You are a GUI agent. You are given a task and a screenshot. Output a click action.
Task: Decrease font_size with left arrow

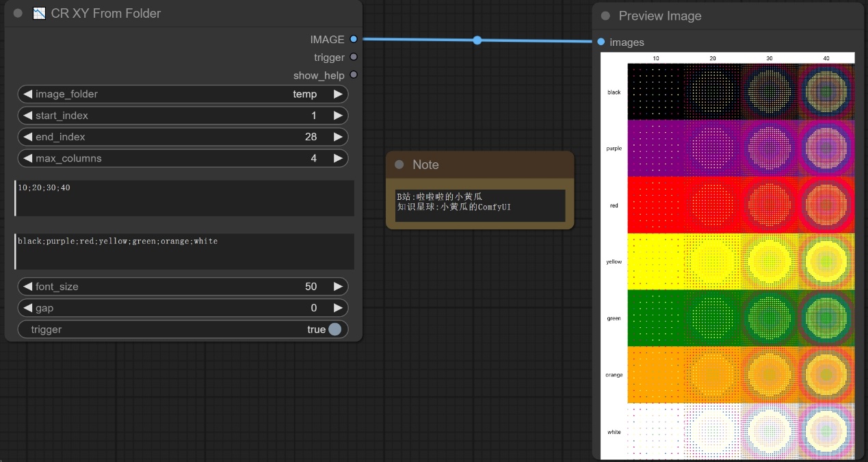pos(28,287)
